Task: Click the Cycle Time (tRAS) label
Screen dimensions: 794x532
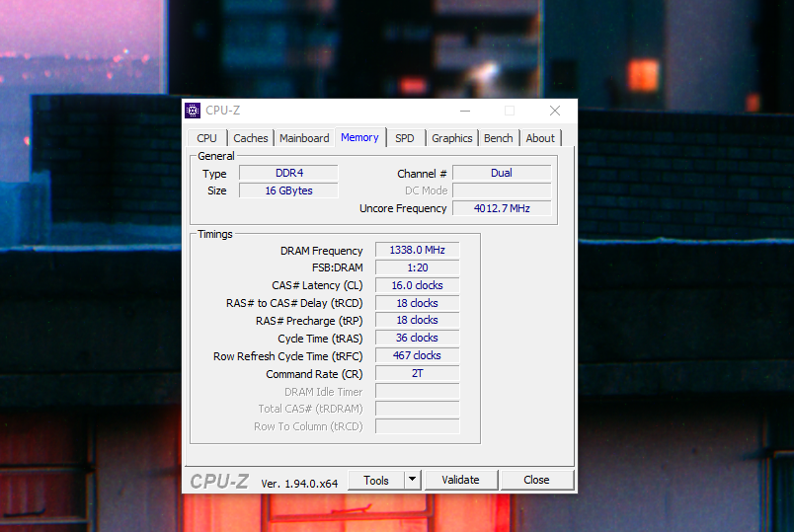Action: tap(321, 339)
